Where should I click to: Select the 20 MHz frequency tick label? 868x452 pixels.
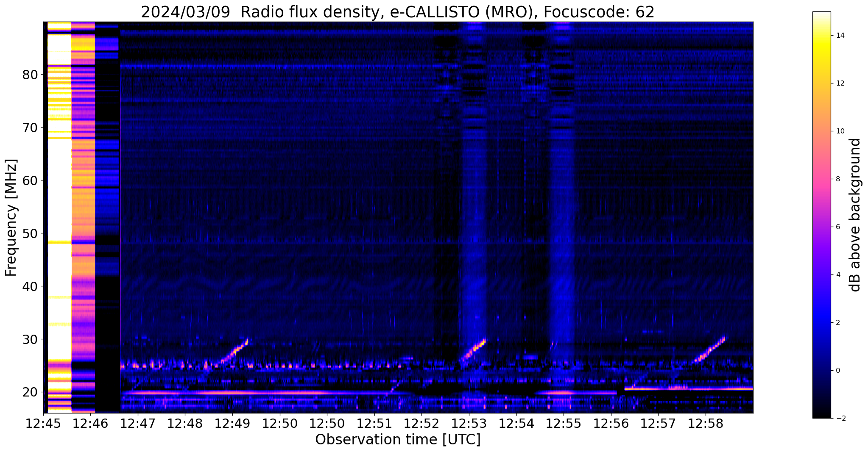coord(30,392)
